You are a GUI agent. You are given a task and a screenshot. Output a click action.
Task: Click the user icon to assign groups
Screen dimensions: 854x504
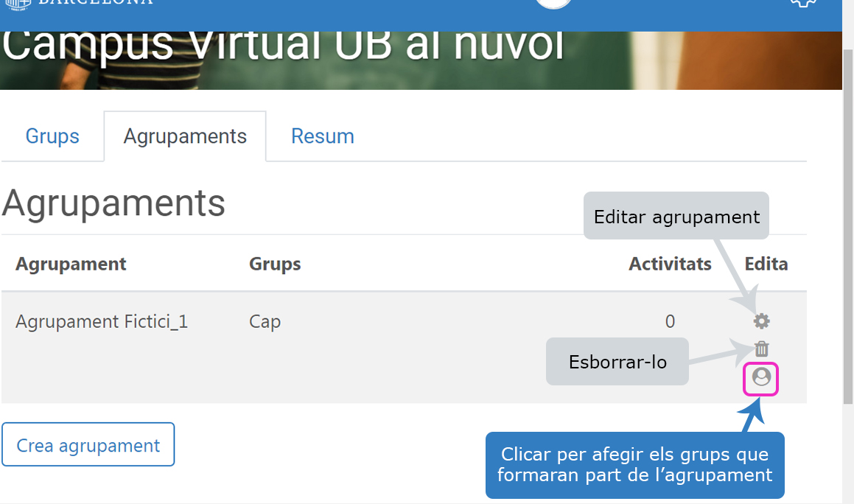pos(761,378)
